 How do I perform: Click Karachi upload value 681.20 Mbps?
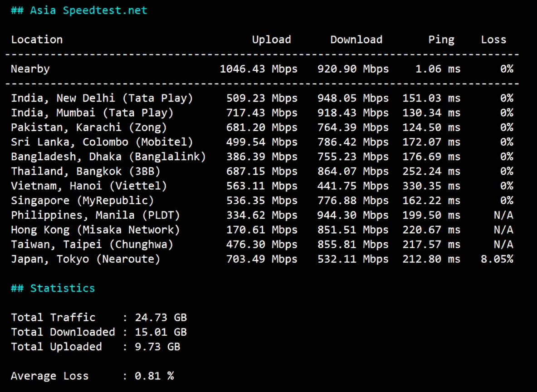pyautogui.click(x=262, y=127)
